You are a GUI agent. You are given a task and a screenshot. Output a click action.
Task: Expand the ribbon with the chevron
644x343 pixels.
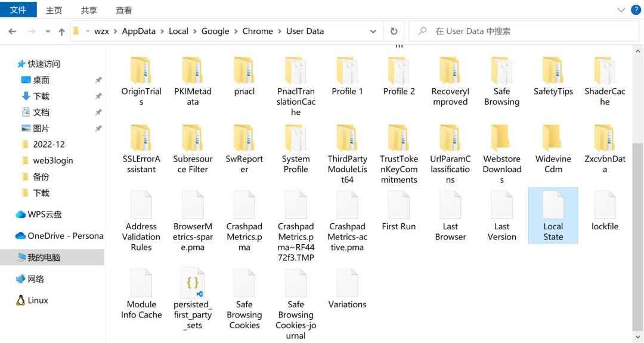[621, 10]
